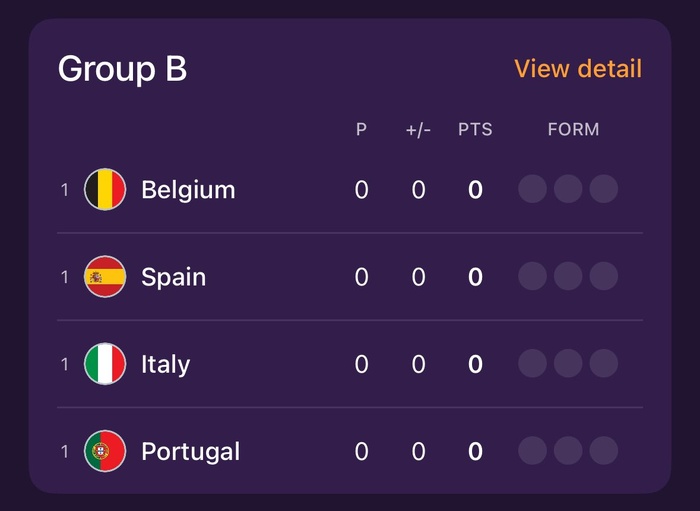
Task: Click the Spain flag icon
Action: point(105,277)
